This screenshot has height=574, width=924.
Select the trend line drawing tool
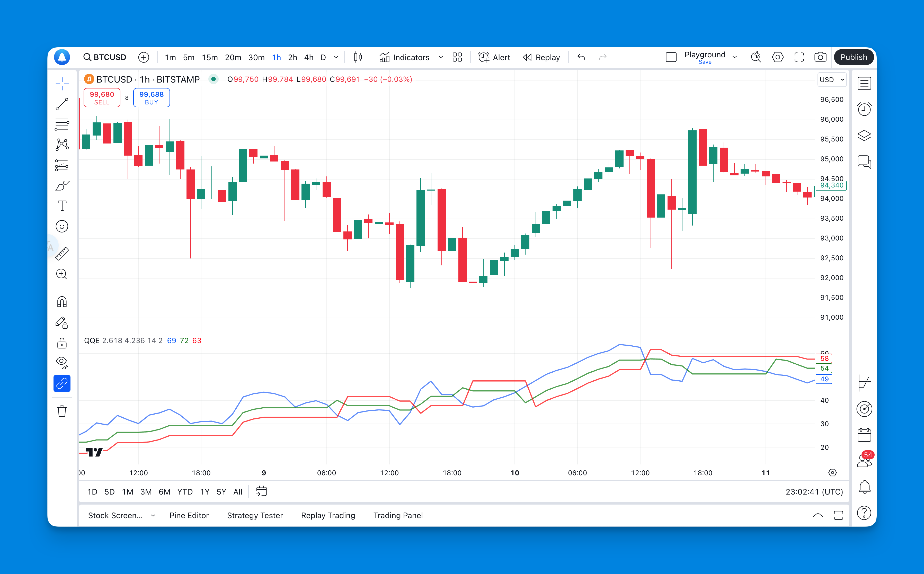pos(62,104)
